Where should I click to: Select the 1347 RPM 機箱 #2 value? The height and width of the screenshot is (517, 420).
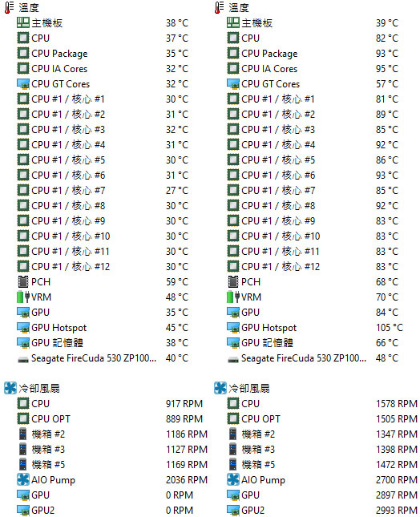(397, 434)
